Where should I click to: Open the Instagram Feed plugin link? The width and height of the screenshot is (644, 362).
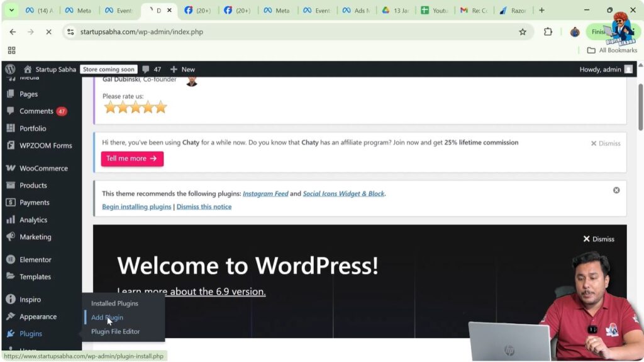tap(265, 194)
